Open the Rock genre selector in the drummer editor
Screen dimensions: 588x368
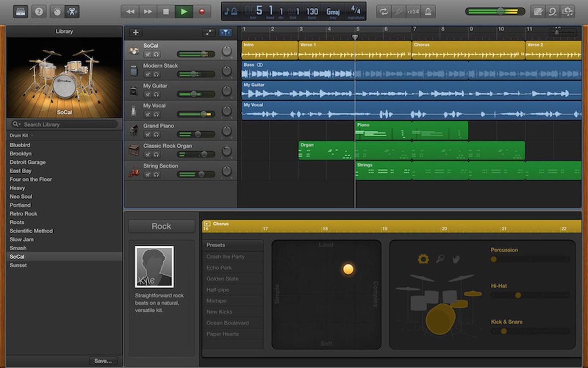click(x=161, y=226)
